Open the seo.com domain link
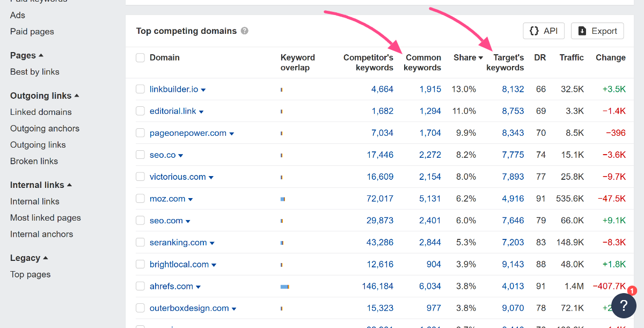Screen dimensions: 644x328 pos(166,221)
